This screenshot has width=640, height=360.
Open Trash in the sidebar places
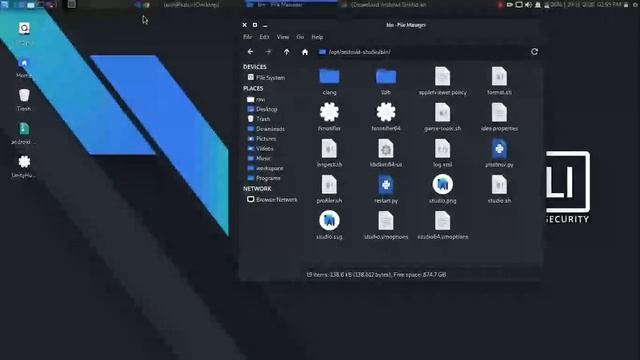coord(259,119)
